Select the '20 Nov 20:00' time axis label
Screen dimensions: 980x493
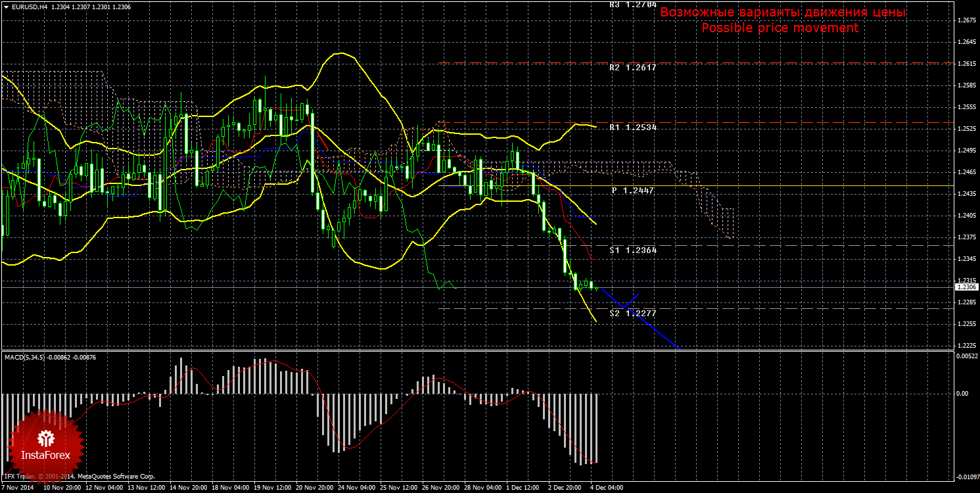315,488
